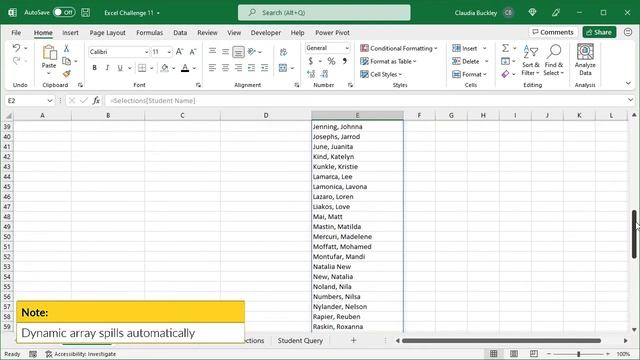This screenshot has width=640, height=360.
Task: Select the Format Painter brush
Action: pyautogui.click(x=67, y=74)
